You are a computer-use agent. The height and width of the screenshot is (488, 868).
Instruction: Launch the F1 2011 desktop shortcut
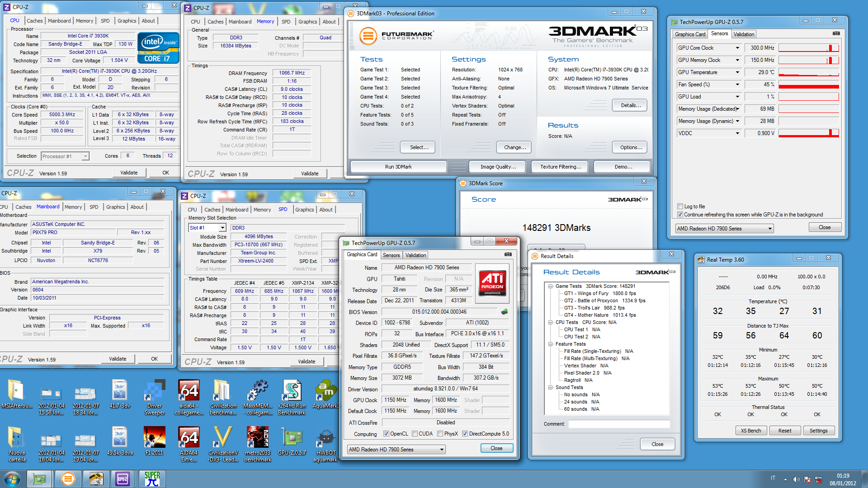click(x=154, y=441)
